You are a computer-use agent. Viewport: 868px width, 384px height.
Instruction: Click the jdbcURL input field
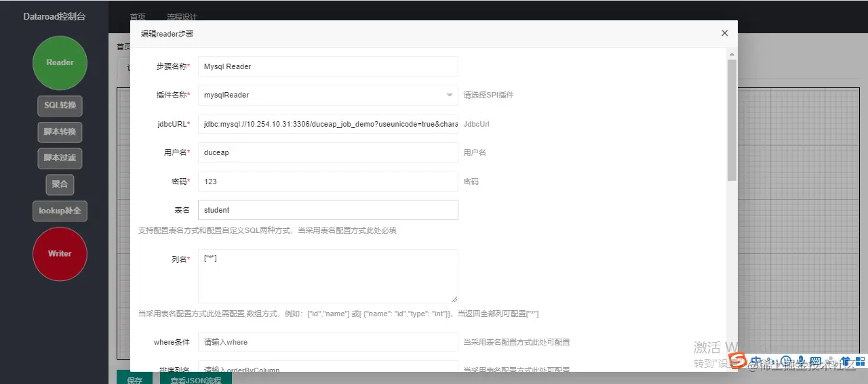328,125
